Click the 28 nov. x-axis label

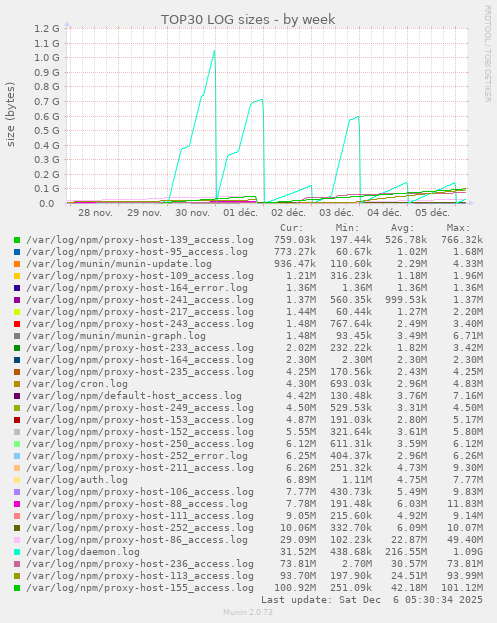click(95, 213)
